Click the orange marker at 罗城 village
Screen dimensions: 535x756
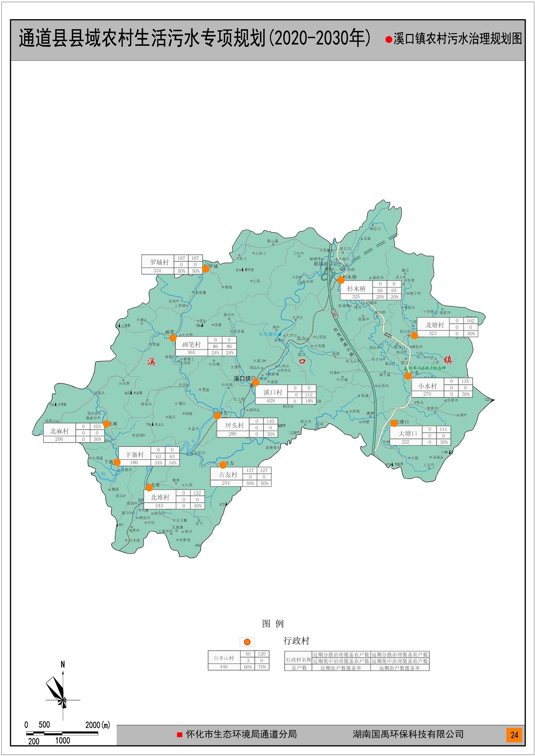click(x=206, y=269)
